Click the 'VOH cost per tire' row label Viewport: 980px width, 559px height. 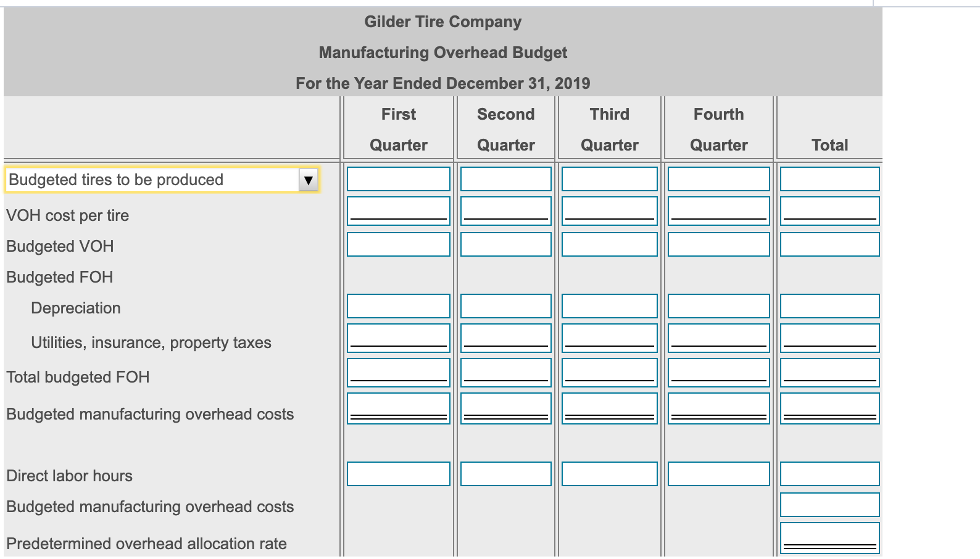click(x=68, y=215)
